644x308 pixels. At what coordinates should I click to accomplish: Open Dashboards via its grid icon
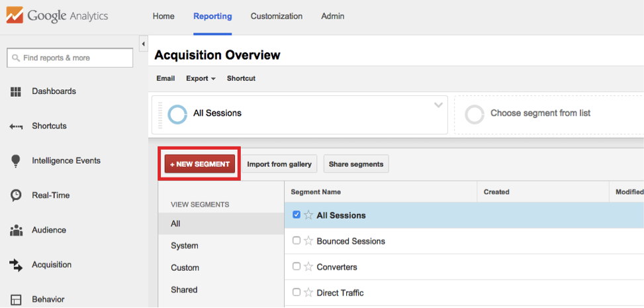16,91
